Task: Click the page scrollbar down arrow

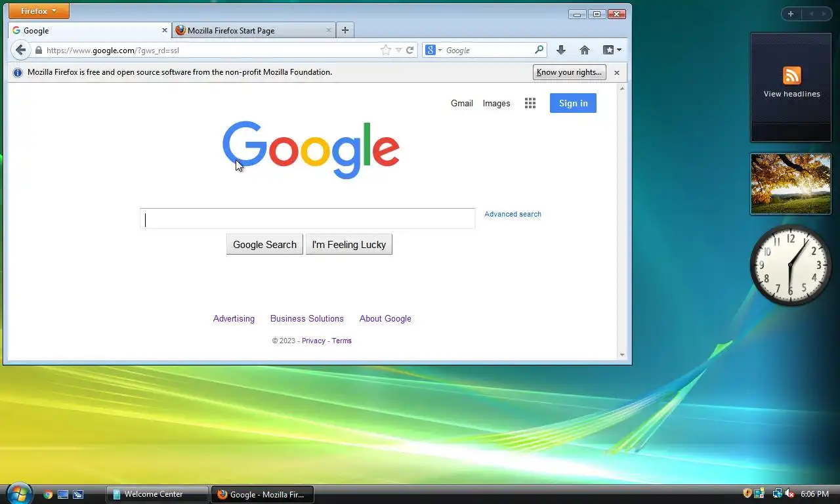Action: point(622,355)
